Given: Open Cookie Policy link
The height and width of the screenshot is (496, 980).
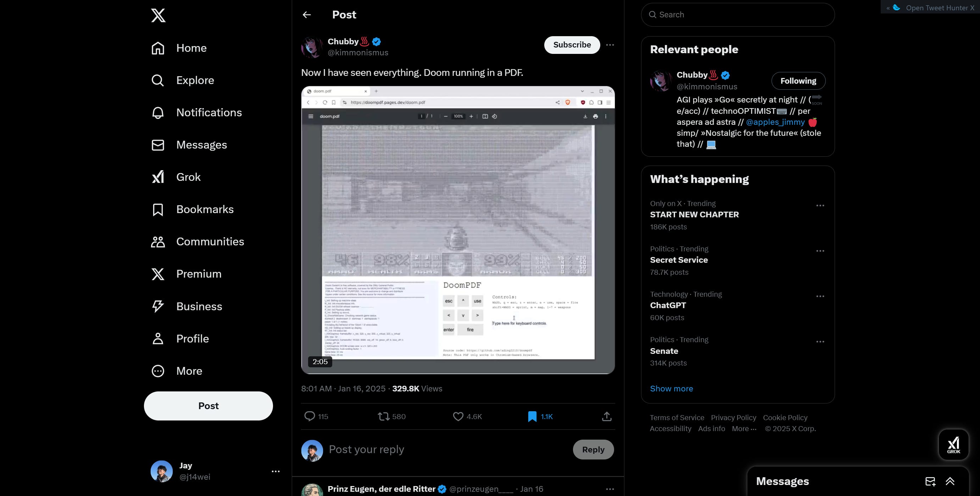Looking at the screenshot, I should [785, 418].
